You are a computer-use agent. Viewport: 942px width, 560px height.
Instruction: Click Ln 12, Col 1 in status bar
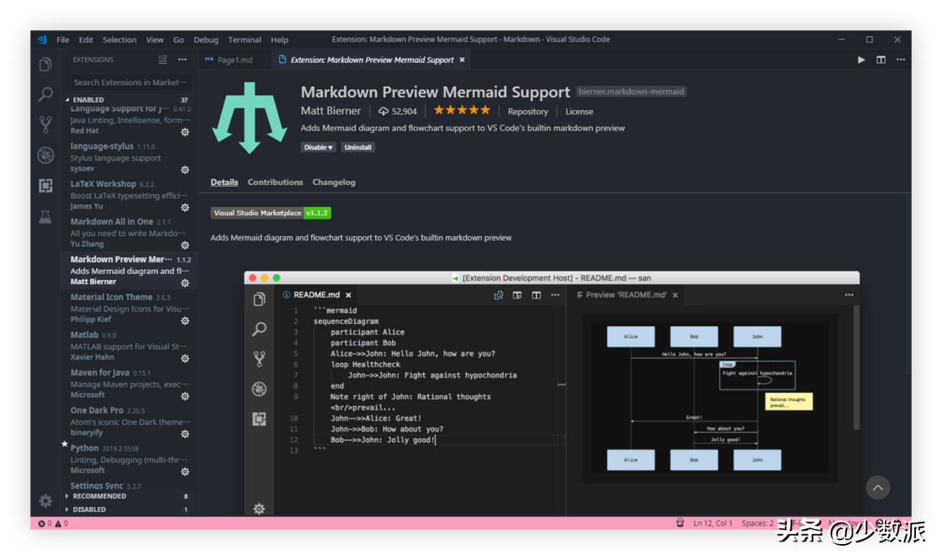click(712, 523)
